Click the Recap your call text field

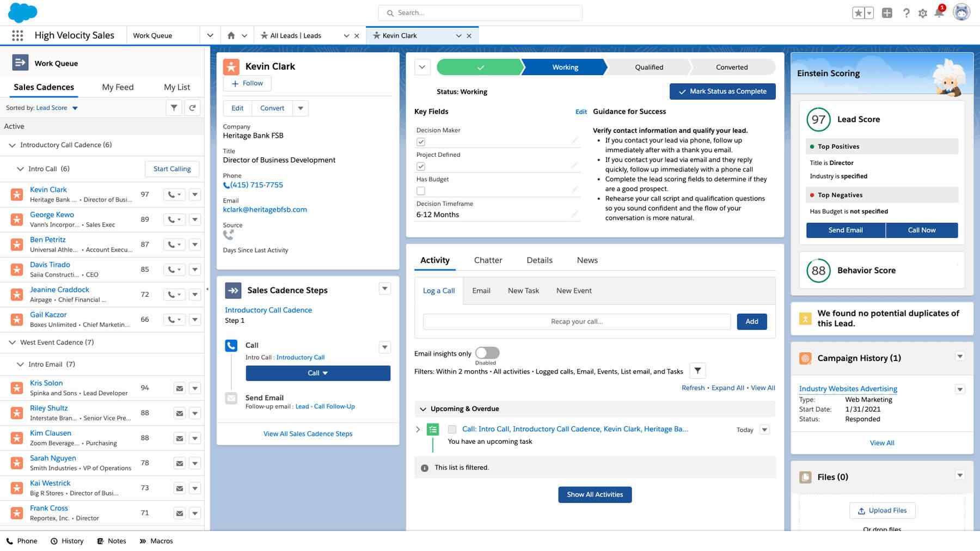click(x=577, y=322)
